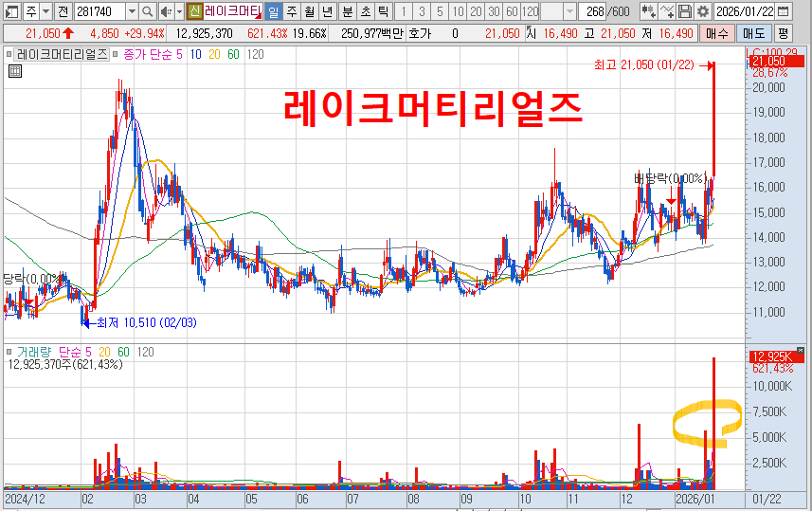
Task: Click the change rate +29.94% value
Action: (144, 34)
